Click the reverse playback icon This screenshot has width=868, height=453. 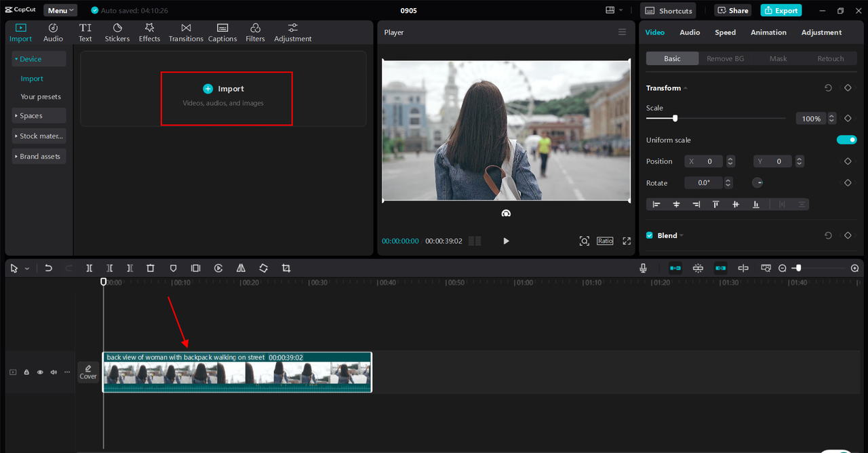[x=218, y=269]
